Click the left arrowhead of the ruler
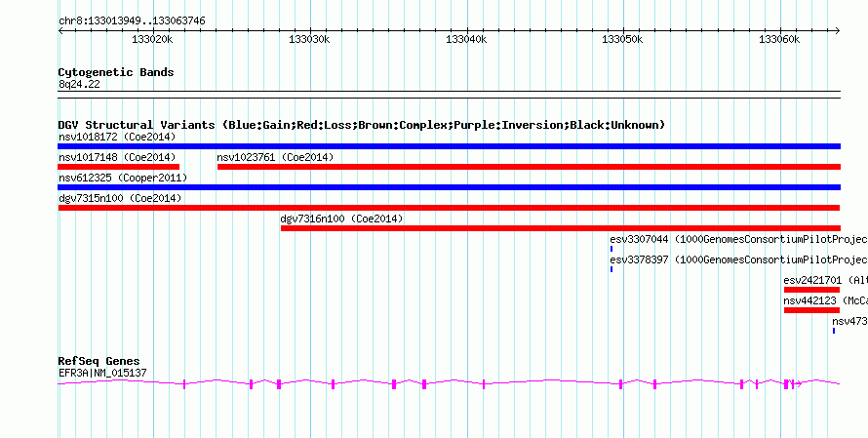The height and width of the screenshot is (438, 868). pos(60,31)
